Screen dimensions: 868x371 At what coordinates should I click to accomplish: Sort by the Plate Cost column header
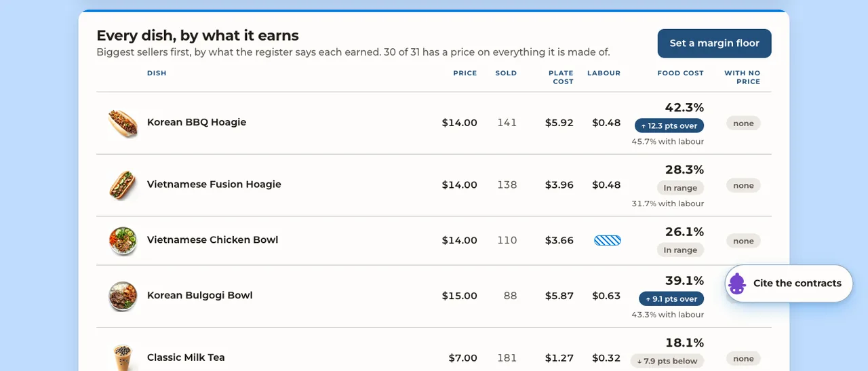coord(563,77)
